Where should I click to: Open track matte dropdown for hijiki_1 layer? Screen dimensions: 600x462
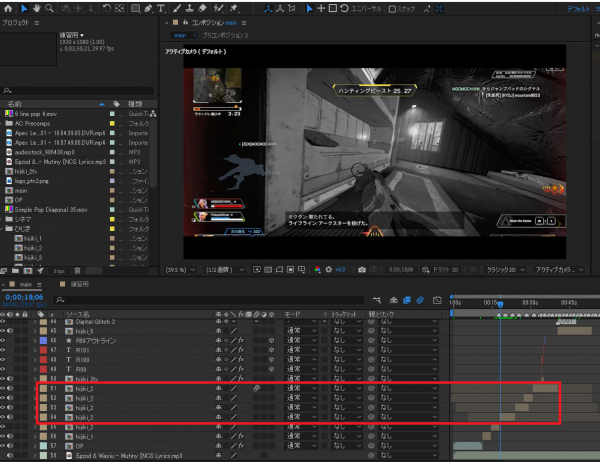click(x=347, y=436)
